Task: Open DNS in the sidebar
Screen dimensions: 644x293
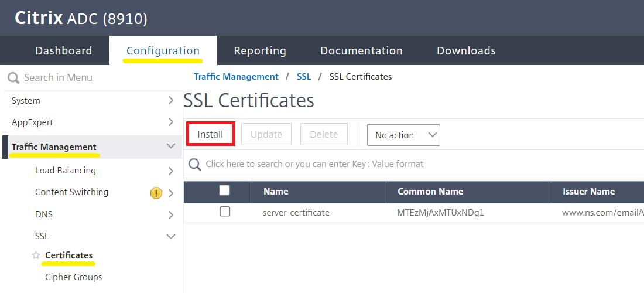Action: [44, 214]
